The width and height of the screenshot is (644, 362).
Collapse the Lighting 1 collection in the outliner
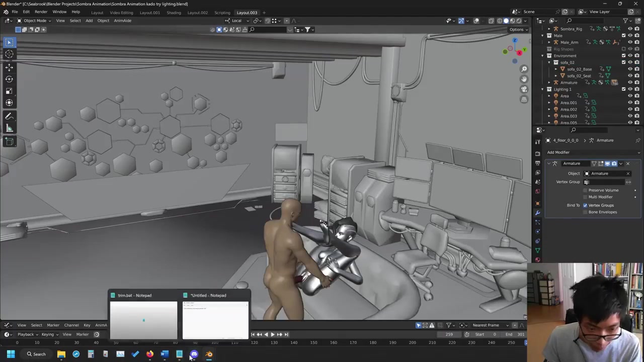click(x=549, y=89)
